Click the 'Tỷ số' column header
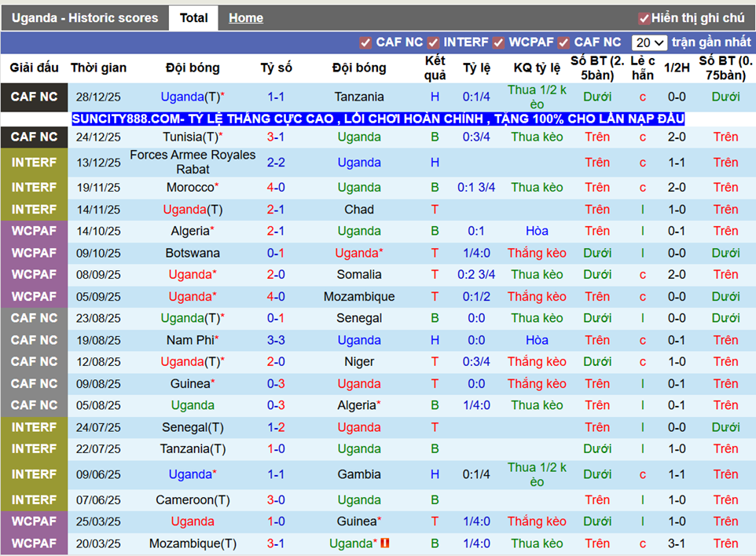The image size is (756, 556). click(x=276, y=68)
